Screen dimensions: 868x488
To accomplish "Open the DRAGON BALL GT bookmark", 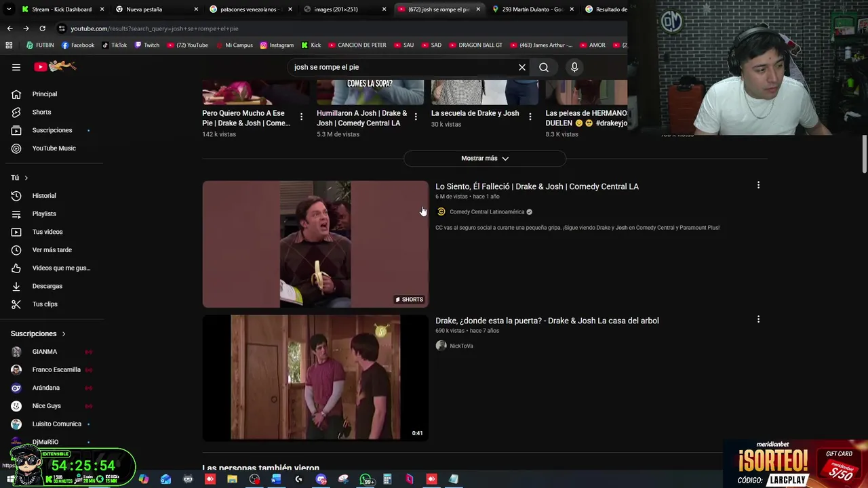I will tap(475, 45).
